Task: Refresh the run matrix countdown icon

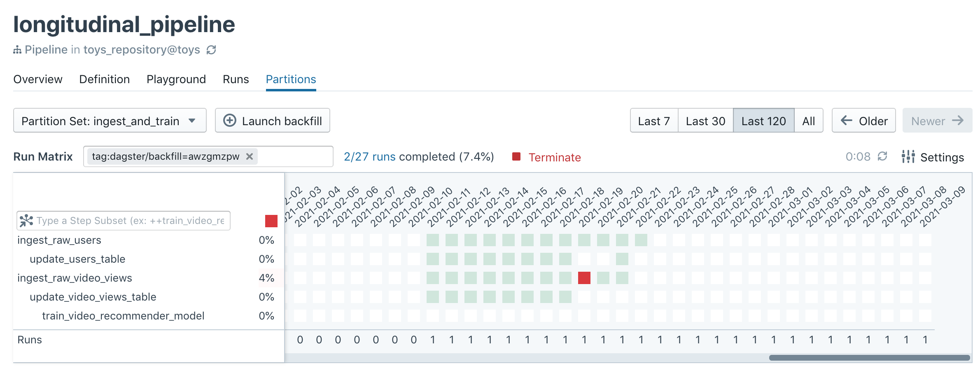Action: click(x=882, y=156)
